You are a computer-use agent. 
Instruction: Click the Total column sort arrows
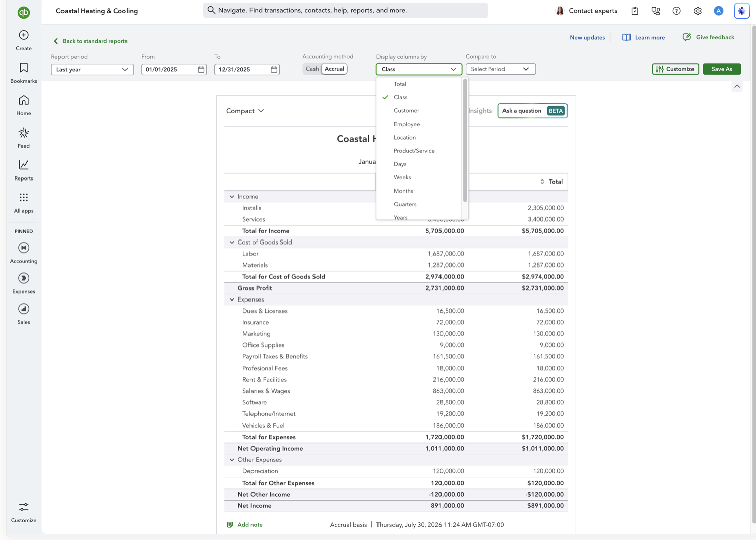click(x=542, y=182)
